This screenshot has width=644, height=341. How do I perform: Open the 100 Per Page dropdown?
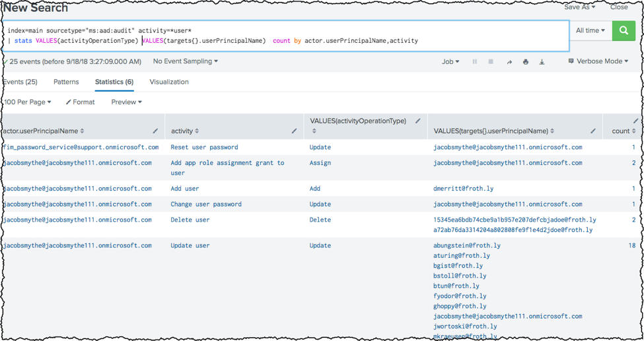(x=27, y=102)
